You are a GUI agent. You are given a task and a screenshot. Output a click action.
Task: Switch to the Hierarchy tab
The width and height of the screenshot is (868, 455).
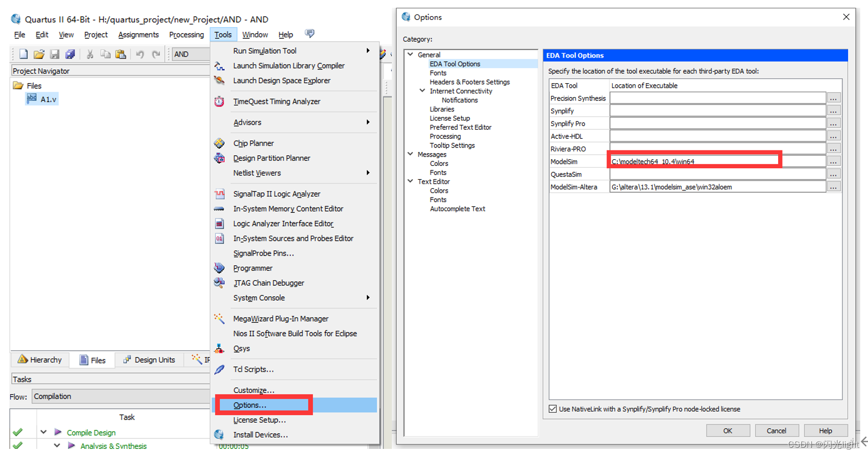tap(39, 360)
